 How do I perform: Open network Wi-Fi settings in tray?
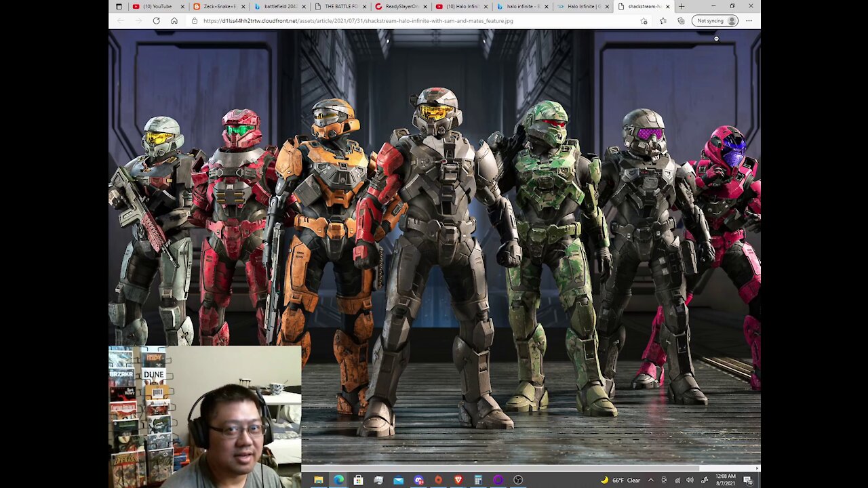[677, 480]
